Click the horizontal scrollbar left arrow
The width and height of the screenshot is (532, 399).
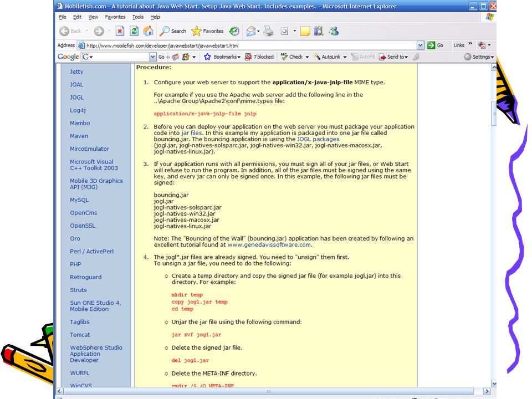point(59,391)
